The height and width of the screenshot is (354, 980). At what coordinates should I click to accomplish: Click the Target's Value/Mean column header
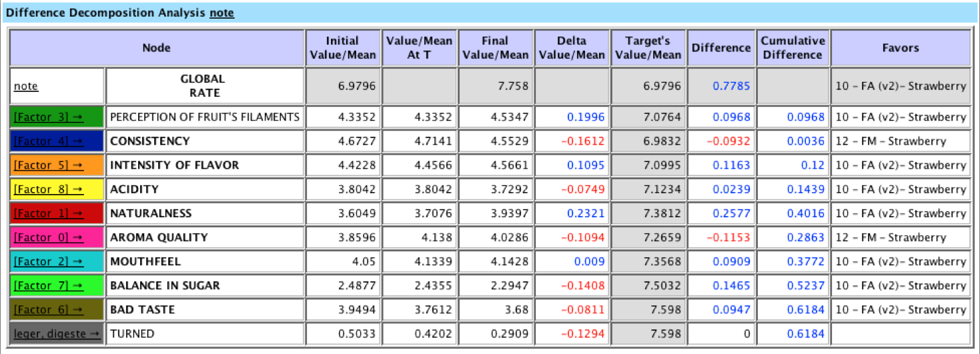tap(648, 48)
